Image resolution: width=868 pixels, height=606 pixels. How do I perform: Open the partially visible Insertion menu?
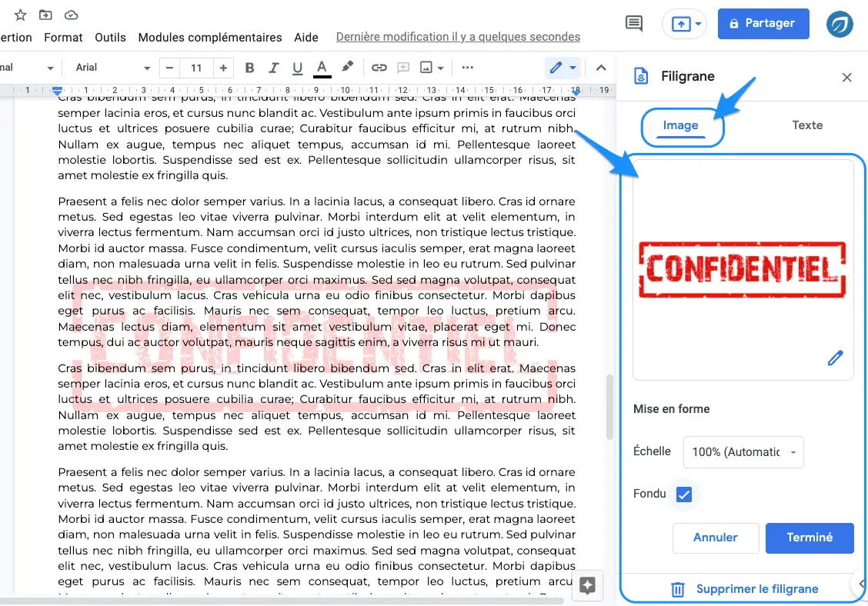coord(16,38)
